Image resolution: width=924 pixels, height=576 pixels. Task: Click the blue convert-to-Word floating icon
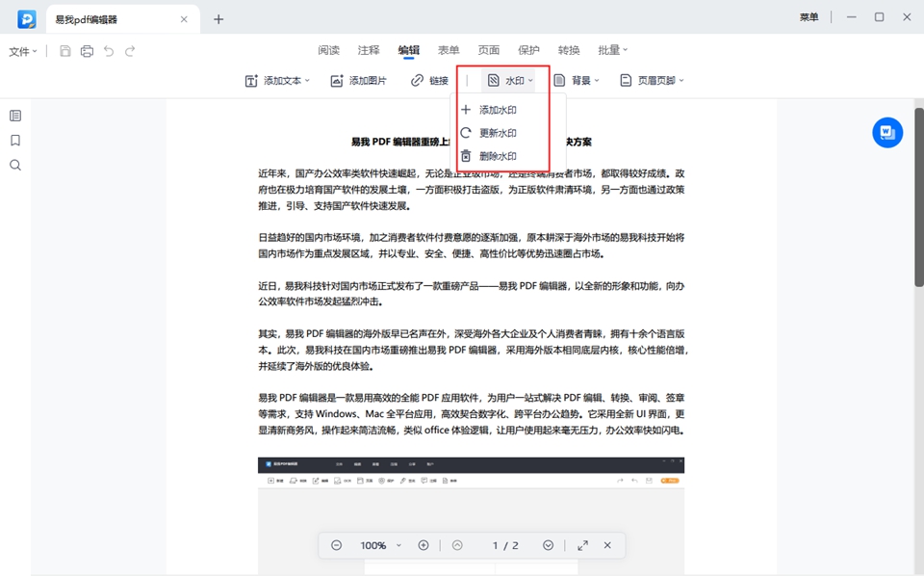point(887,132)
